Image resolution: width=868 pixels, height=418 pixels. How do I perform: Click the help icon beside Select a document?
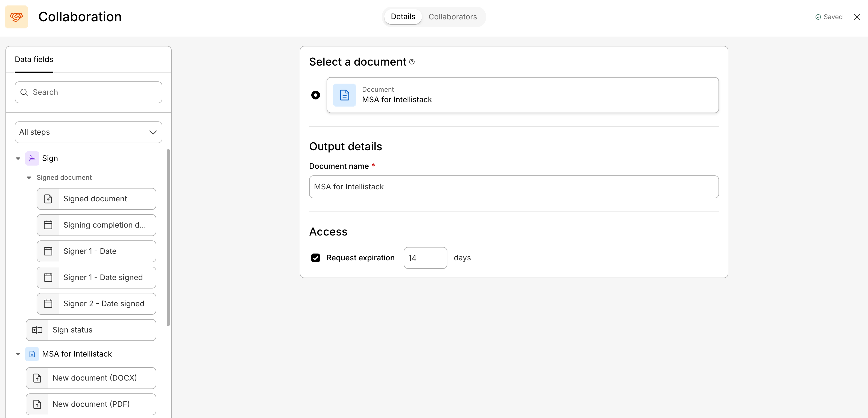(x=412, y=62)
